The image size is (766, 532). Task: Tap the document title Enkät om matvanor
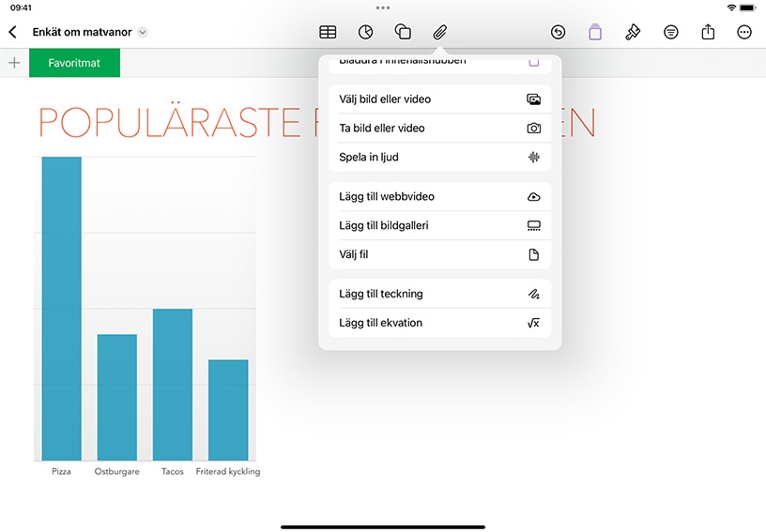pos(82,32)
